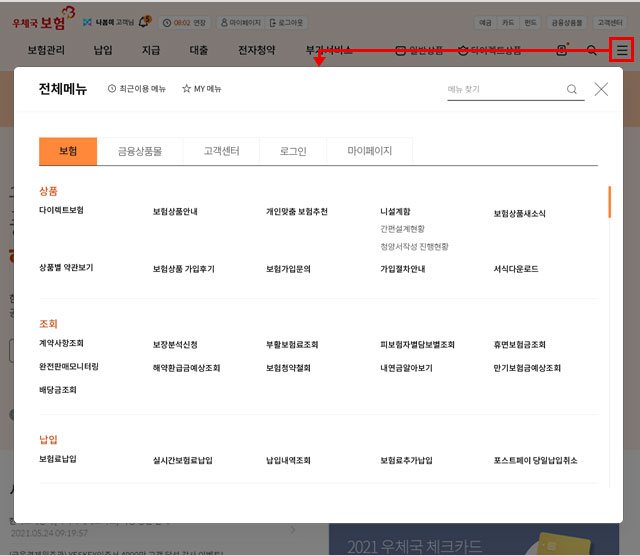Open 보험청약철회 link
640x556 pixels.
tap(288, 368)
